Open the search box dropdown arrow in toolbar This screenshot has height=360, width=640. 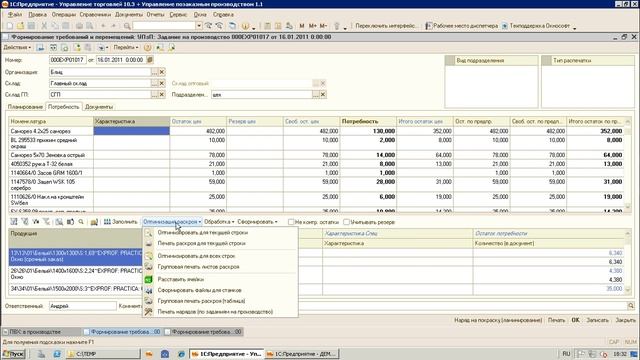199,26
